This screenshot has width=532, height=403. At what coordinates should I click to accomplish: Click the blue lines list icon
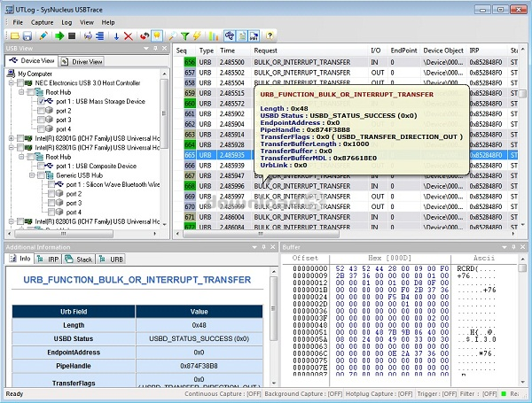99,36
